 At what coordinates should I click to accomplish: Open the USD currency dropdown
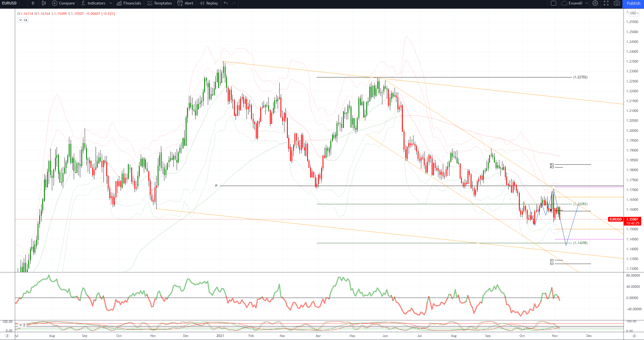pos(634,13)
